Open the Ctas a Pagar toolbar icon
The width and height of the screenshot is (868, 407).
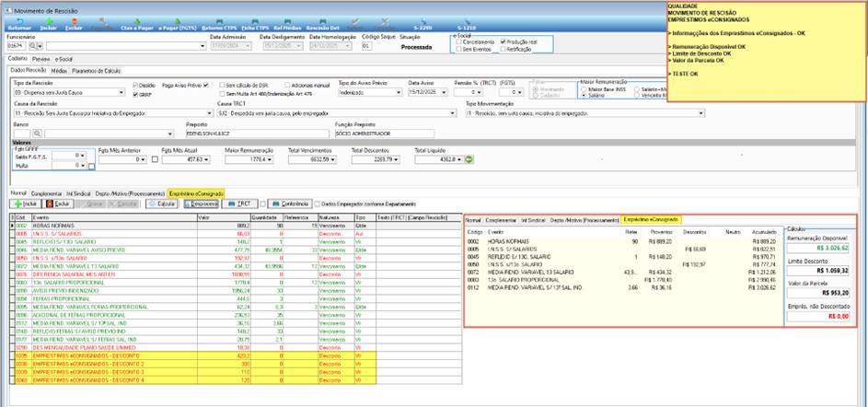pyautogui.click(x=136, y=24)
